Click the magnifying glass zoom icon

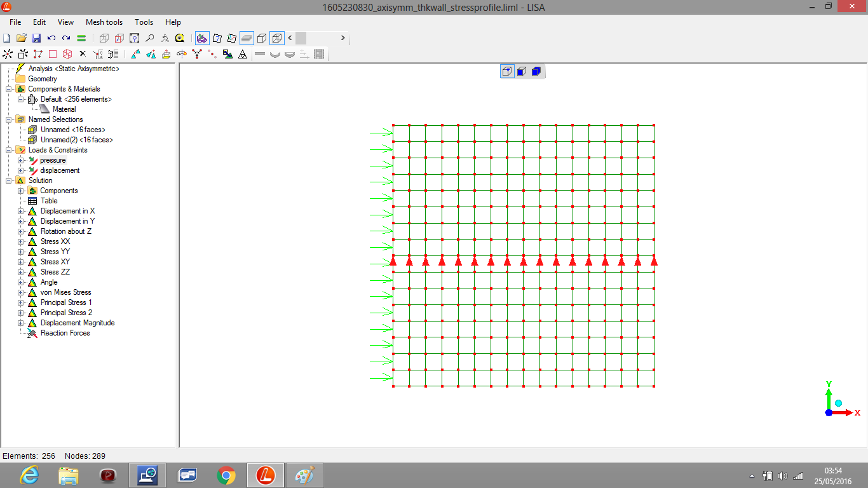pos(150,38)
